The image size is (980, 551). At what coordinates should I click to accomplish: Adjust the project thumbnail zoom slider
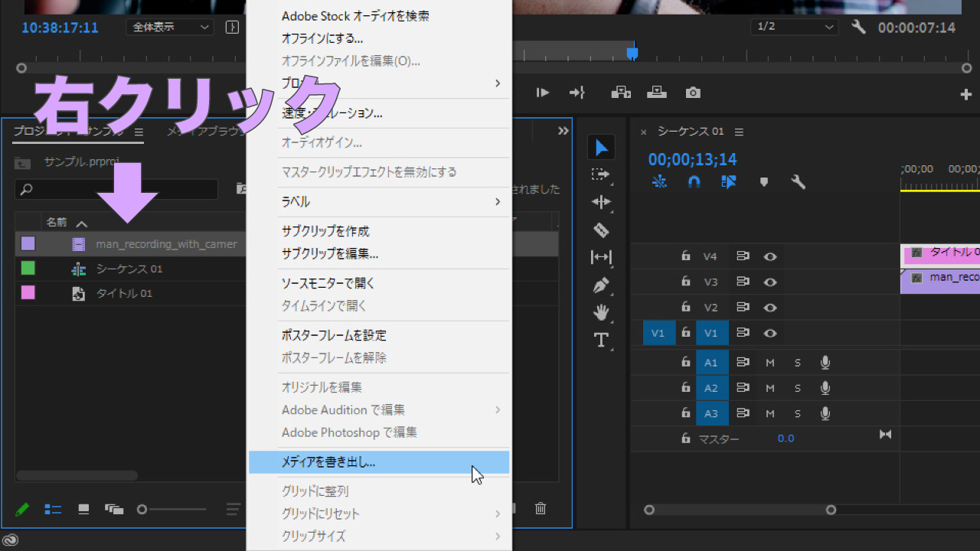pyautogui.click(x=142, y=509)
